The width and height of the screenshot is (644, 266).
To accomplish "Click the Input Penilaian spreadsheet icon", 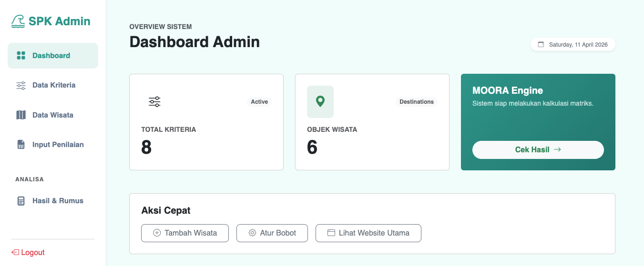I will [21, 145].
